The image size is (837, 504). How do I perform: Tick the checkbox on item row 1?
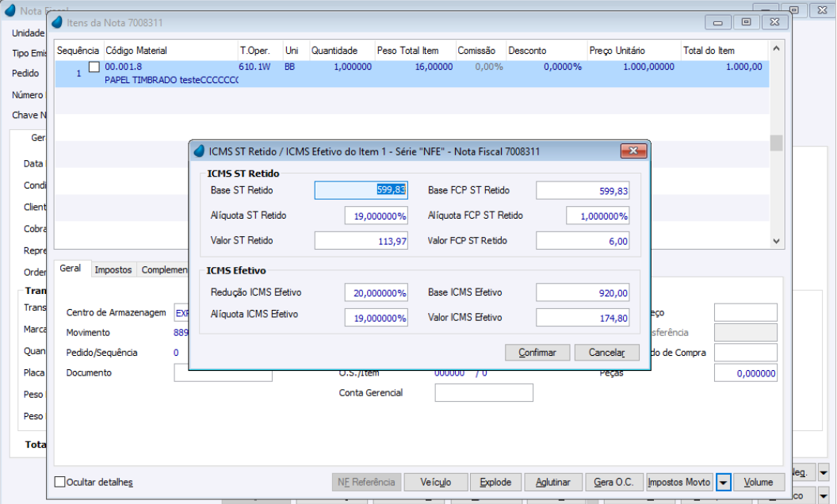[x=94, y=67]
